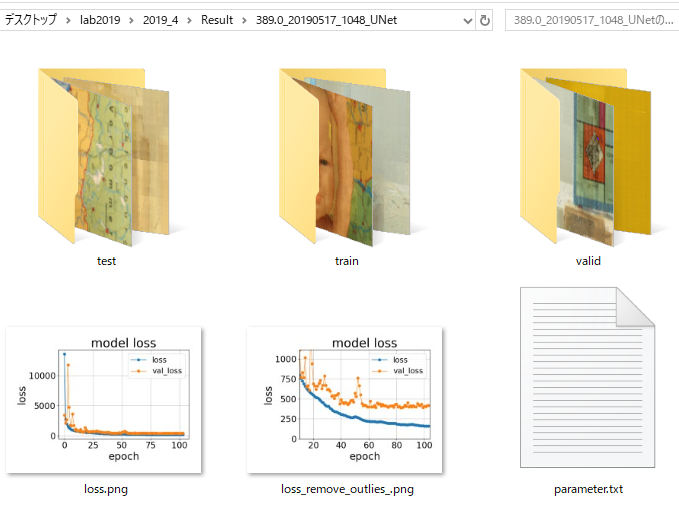
Task: Expand the chevron after デスクトップ
Action: [x=68, y=20]
